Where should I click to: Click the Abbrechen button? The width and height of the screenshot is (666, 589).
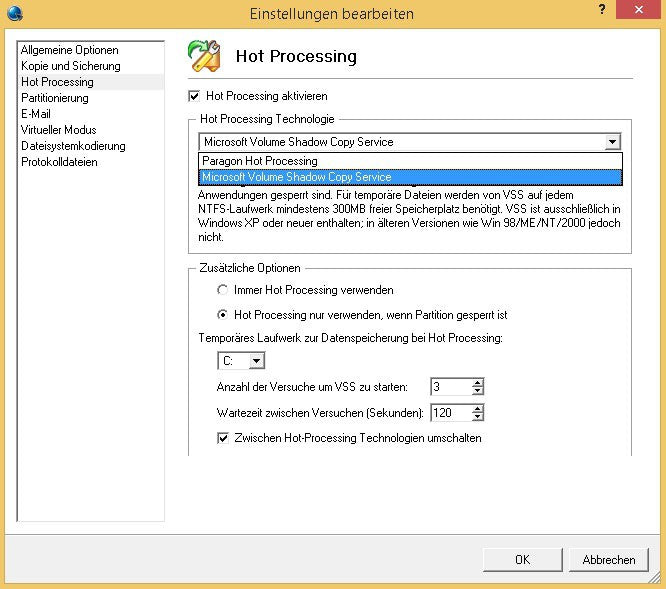609,560
